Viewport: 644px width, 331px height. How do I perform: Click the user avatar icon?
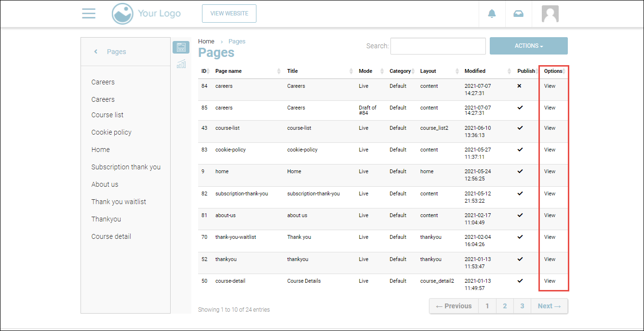(x=550, y=14)
